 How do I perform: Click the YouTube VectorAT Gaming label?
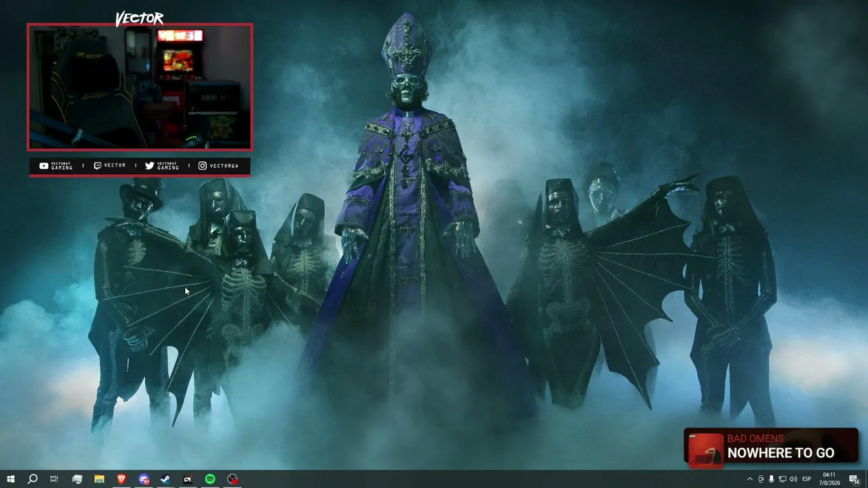(56, 165)
